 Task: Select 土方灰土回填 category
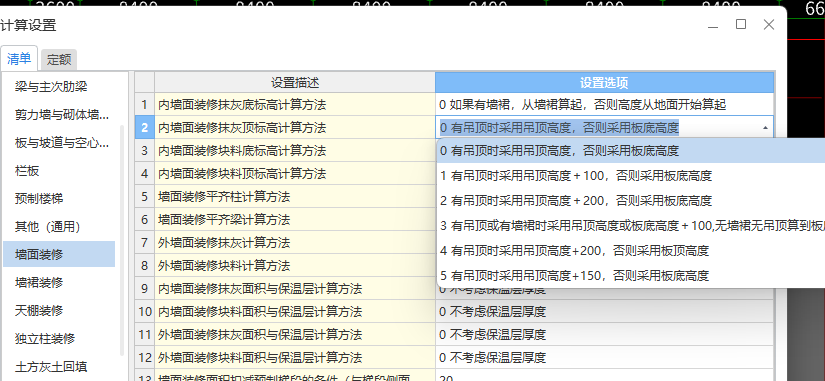[59, 366]
